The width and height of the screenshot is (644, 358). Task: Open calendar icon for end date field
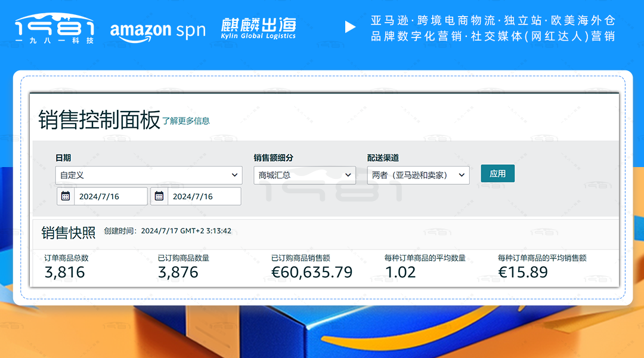coord(159,196)
